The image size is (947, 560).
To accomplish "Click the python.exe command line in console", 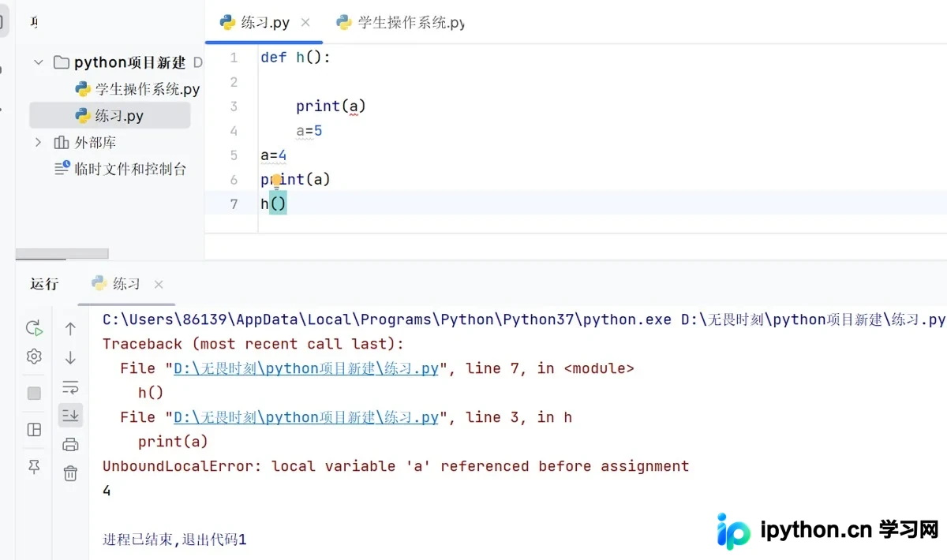I will click(x=524, y=319).
